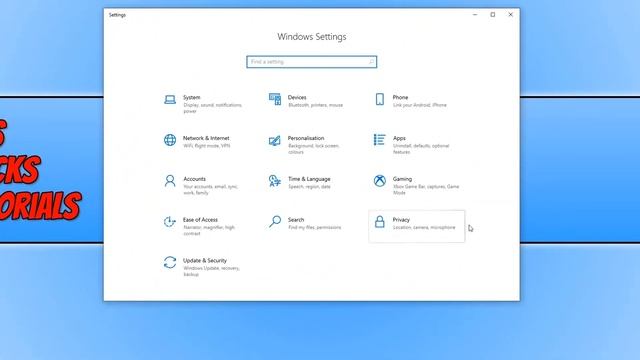Click "Location, camera, microphone" description

pyautogui.click(x=424, y=228)
